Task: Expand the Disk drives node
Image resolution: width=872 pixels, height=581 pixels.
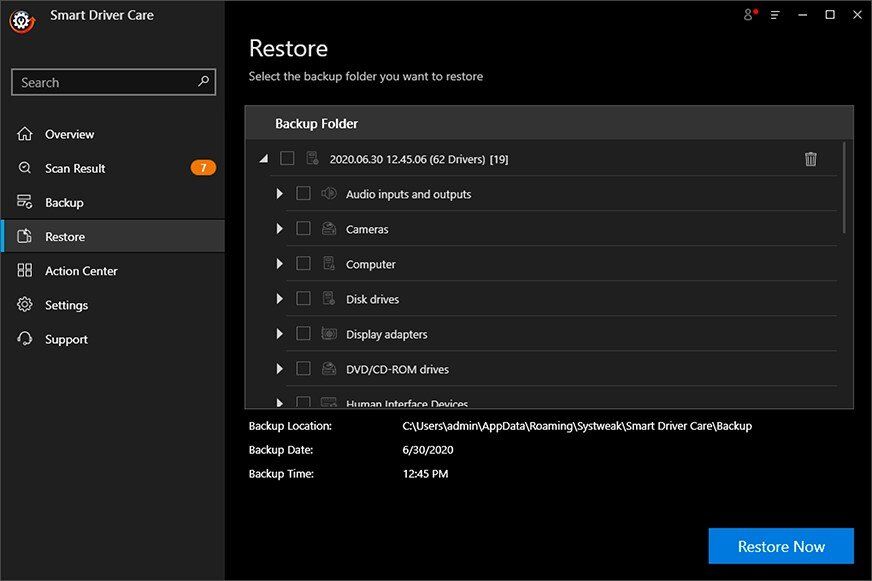Action: tap(280, 299)
